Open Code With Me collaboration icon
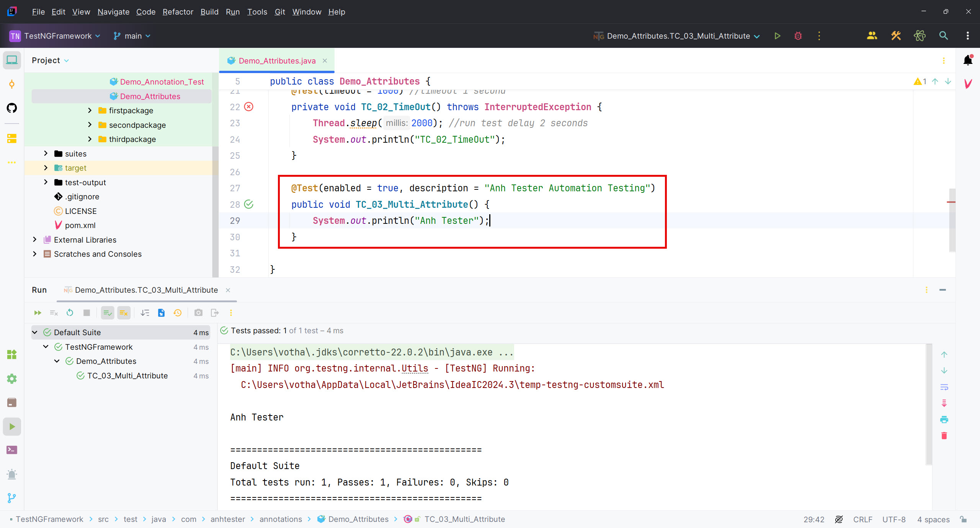The height and width of the screenshot is (528, 980). [x=872, y=36]
